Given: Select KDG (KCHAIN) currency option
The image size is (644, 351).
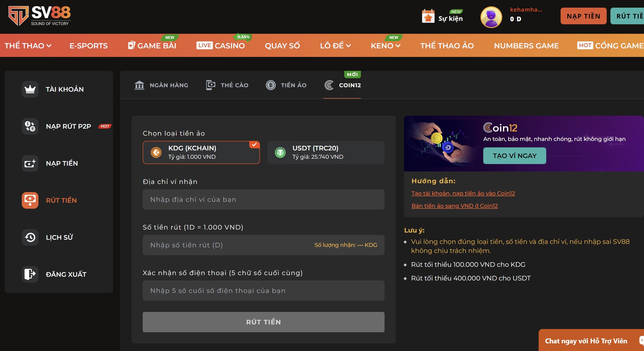Looking at the screenshot, I should (x=201, y=152).
